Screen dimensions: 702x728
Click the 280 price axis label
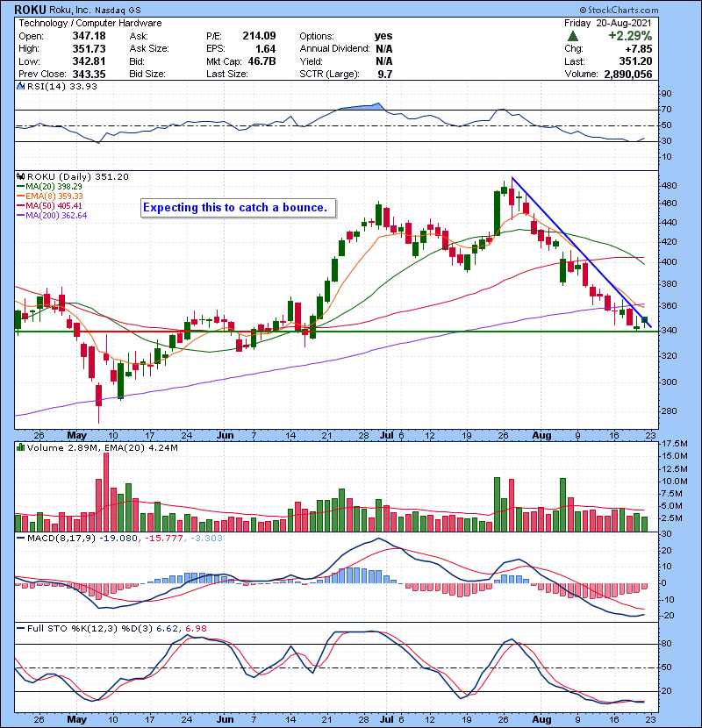[669, 411]
